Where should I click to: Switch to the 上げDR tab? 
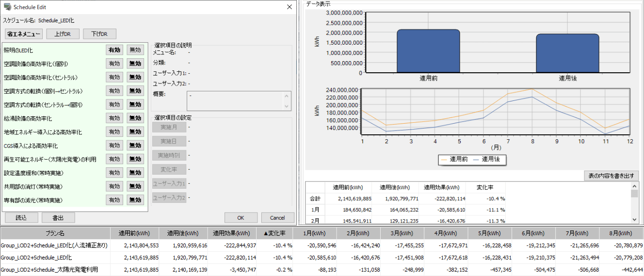point(64,34)
